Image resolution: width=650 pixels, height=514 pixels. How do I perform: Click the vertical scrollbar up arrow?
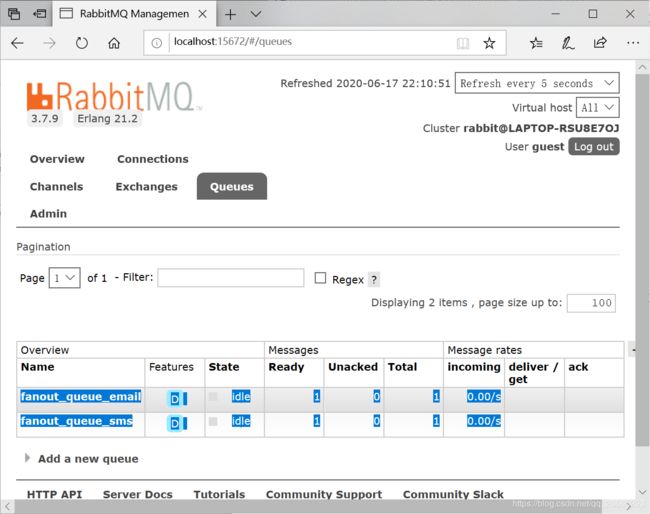642,67
